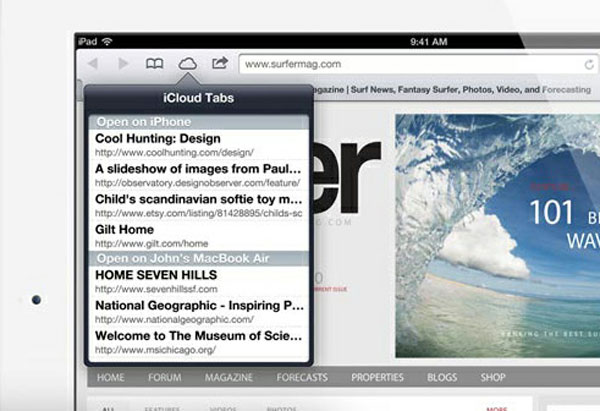Click the MAGAZINE navigation item
The height and width of the screenshot is (411, 600).
tap(229, 377)
